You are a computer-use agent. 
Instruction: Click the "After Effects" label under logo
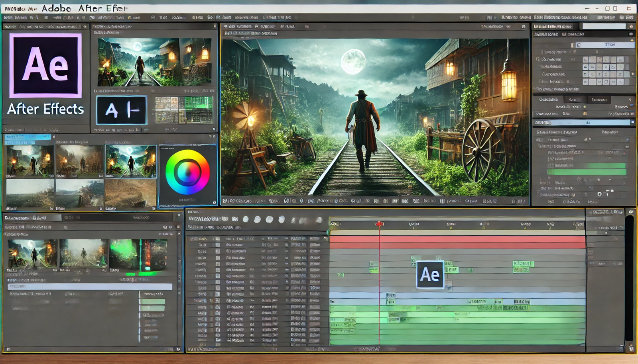[x=45, y=109]
